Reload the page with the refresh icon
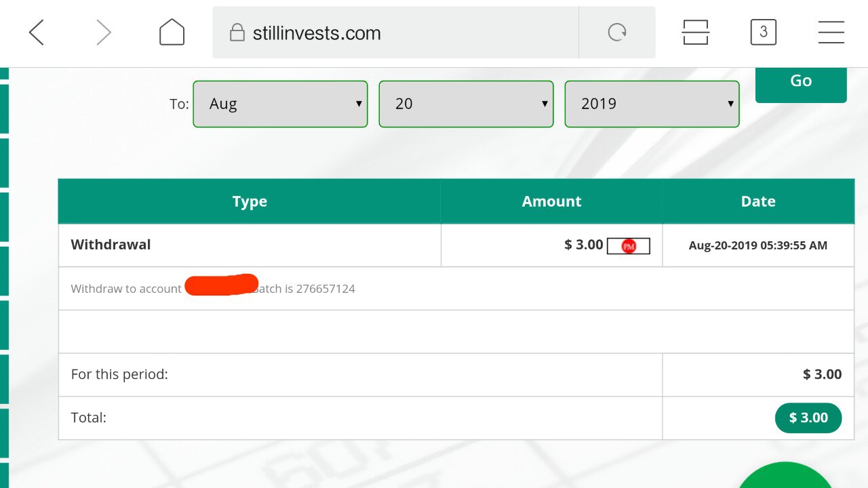 pos(617,33)
